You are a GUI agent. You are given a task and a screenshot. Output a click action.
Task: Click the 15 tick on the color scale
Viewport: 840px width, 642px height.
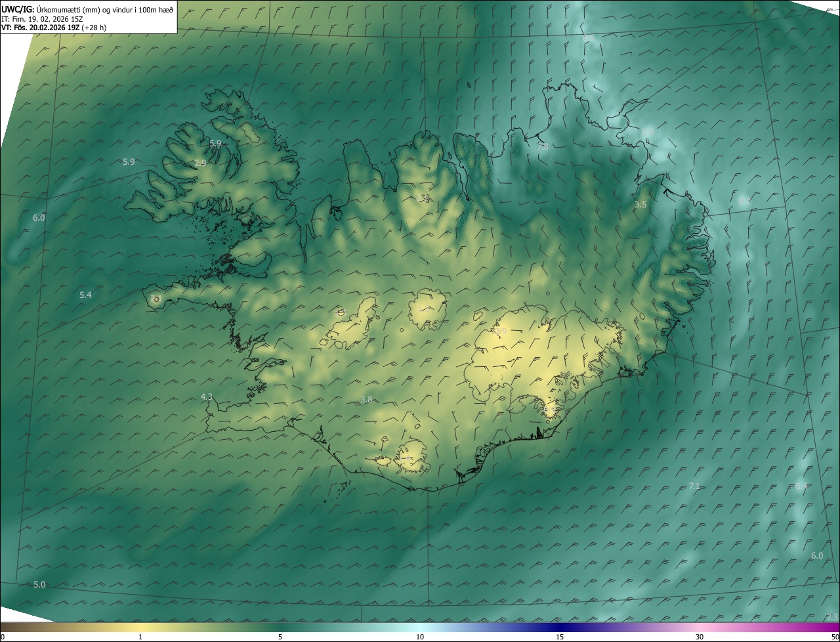pyautogui.click(x=560, y=637)
